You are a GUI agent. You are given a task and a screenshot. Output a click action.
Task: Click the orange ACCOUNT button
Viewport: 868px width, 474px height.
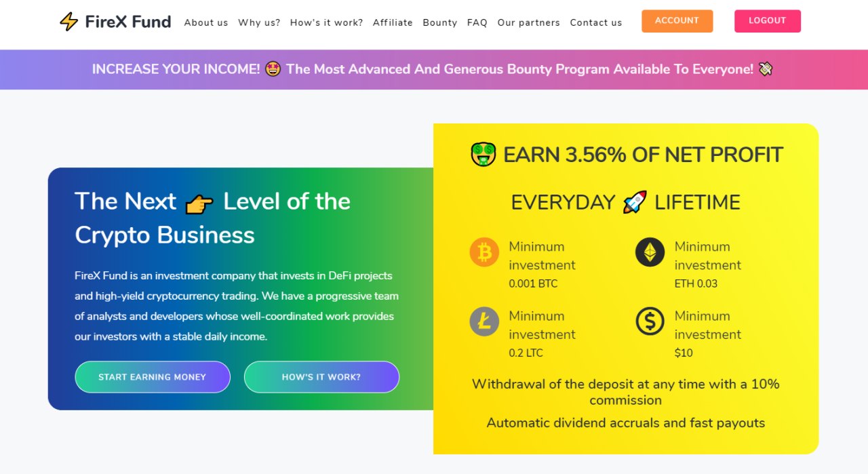[x=677, y=21]
